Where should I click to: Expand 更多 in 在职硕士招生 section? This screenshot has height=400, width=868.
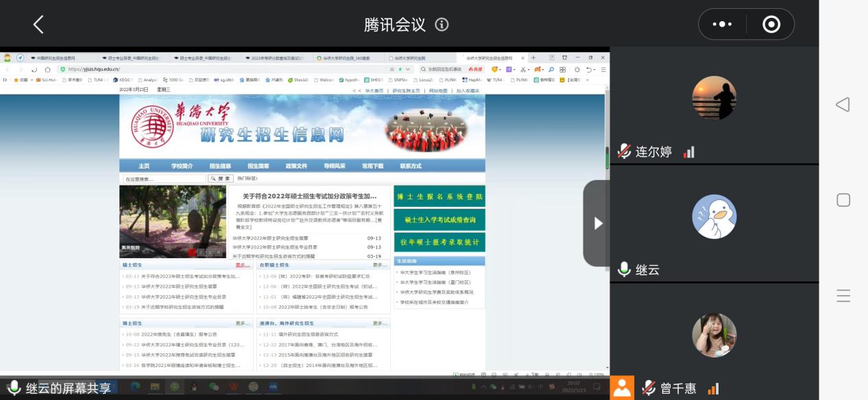pyautogui.click(x=379, y=265)
